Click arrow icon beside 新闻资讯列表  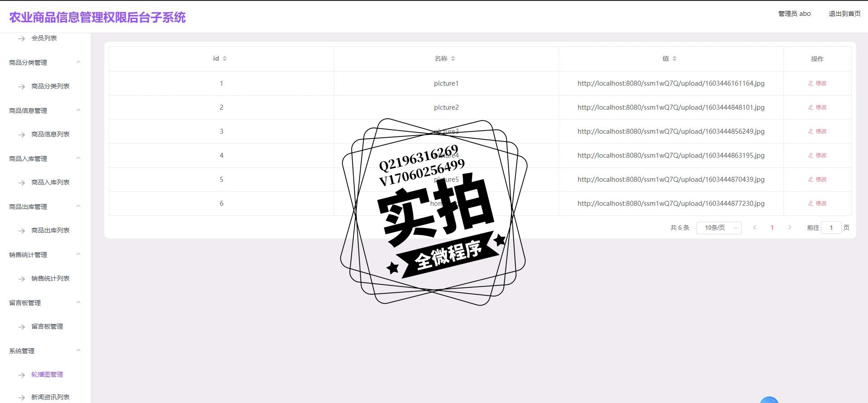click(21, 398)
